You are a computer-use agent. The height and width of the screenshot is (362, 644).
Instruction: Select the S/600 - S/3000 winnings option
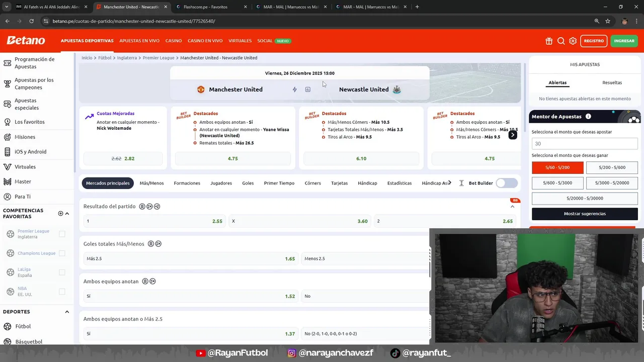[x=557, y=183]
